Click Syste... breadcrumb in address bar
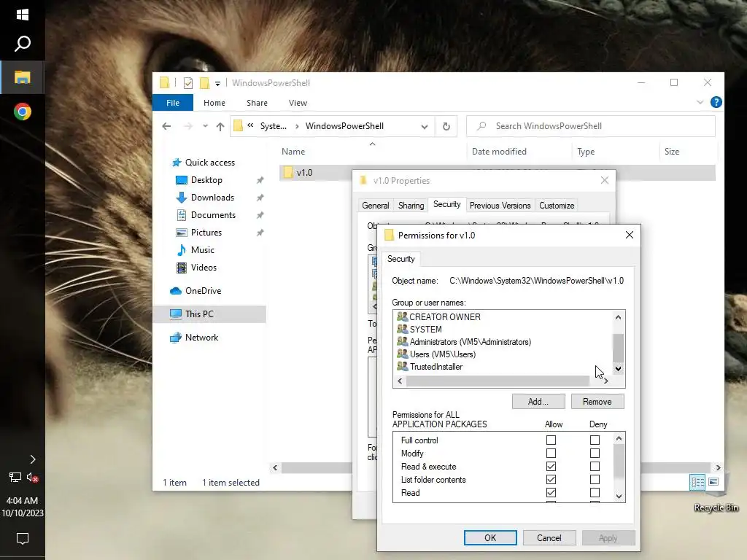The image size is (747, 560). point(273,126)
